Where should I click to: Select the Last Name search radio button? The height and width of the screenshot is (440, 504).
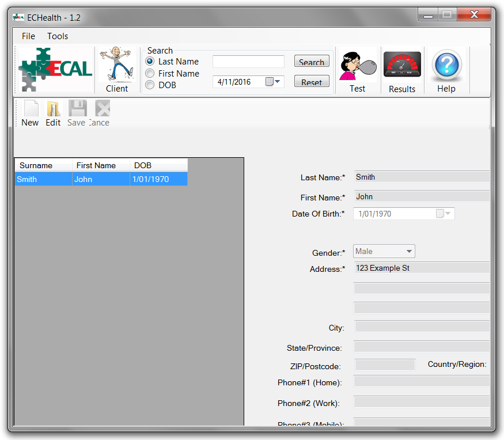(150, 62)
